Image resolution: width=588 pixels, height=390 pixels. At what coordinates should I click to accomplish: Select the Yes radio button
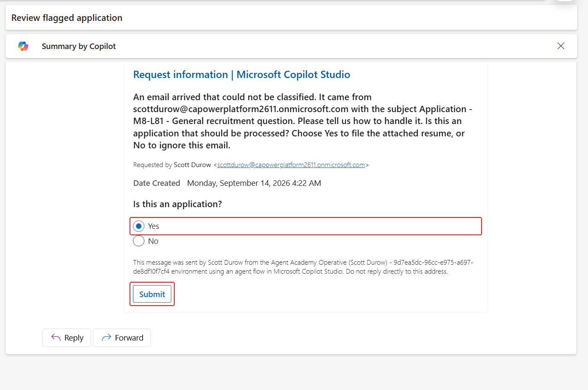[x=139, y=226]
